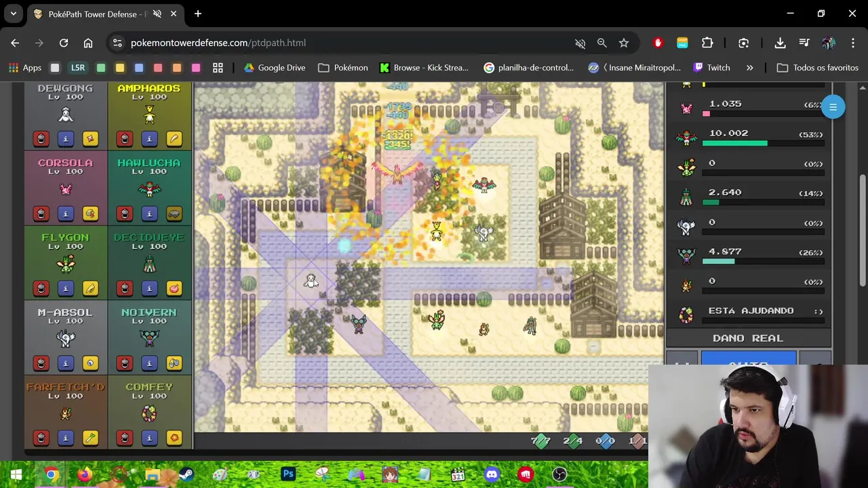Open the extensions puzzle menu
Viewport: 868px width, 488px height.
click(x=707, y=43)
